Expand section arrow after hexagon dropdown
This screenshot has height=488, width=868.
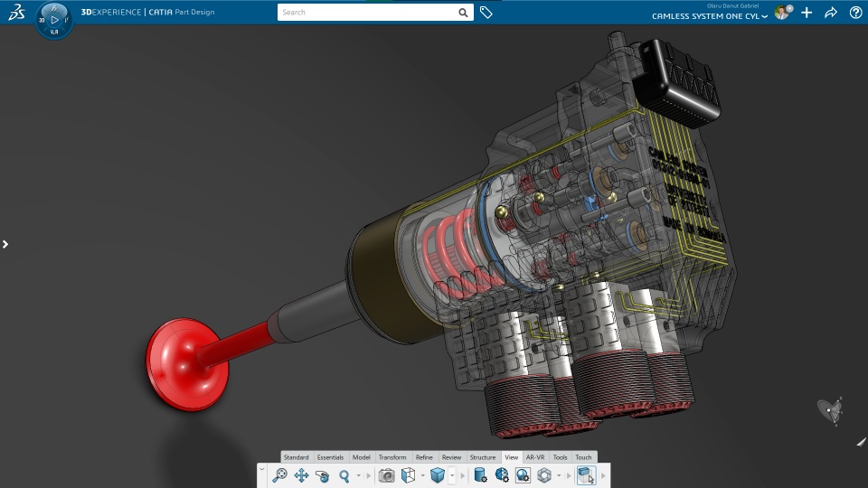point(569,476)
